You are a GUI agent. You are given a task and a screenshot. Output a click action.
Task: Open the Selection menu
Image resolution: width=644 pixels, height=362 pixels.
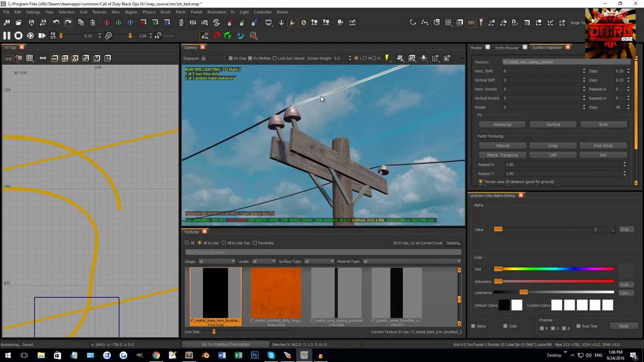tap(66, 12)
